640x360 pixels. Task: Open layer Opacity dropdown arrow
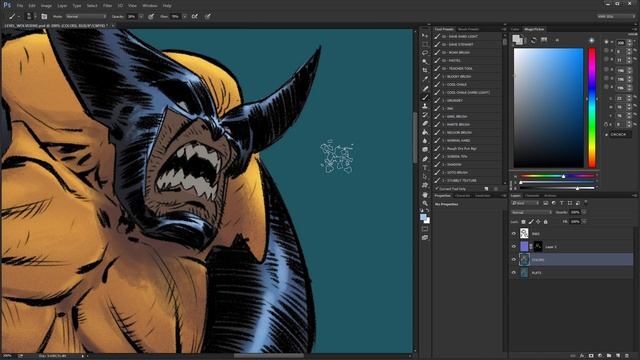(584, 212)
